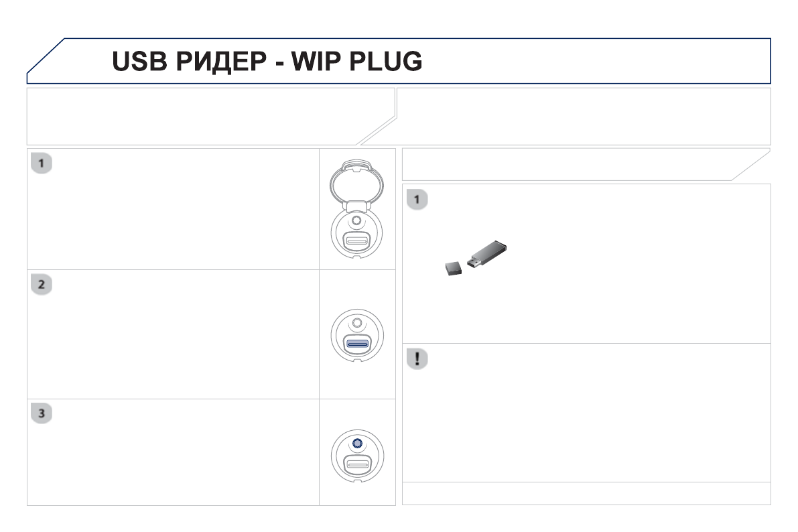Viewport: 798px width, 532px height.
Task: Select the USB flash drive picture
Action: [489, 254]
